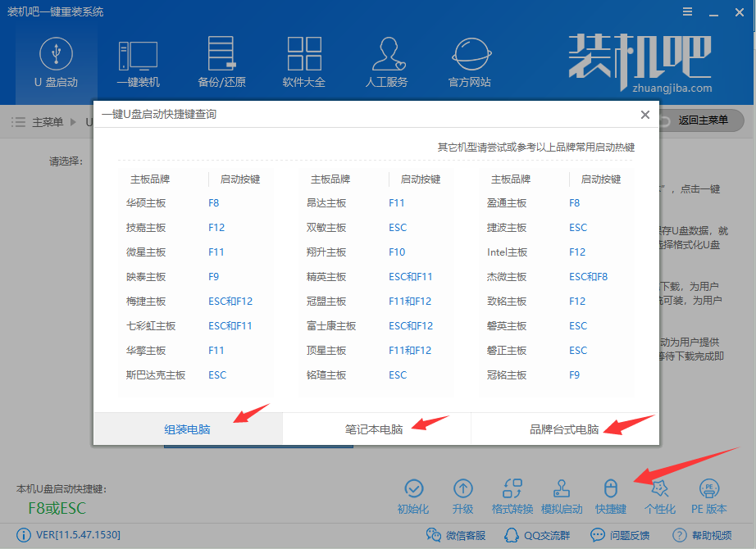Open the hamburger menu at top right
Screen dimensions: 756x549
tap(687, 11)
